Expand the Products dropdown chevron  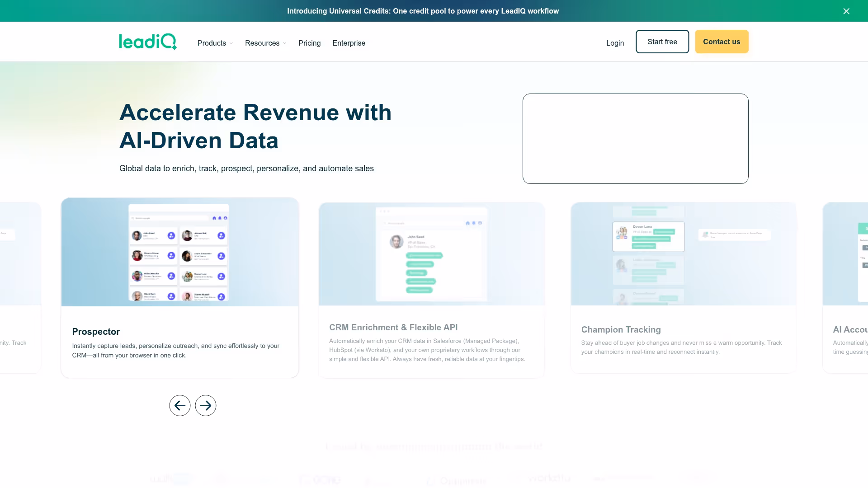point(231,43)
